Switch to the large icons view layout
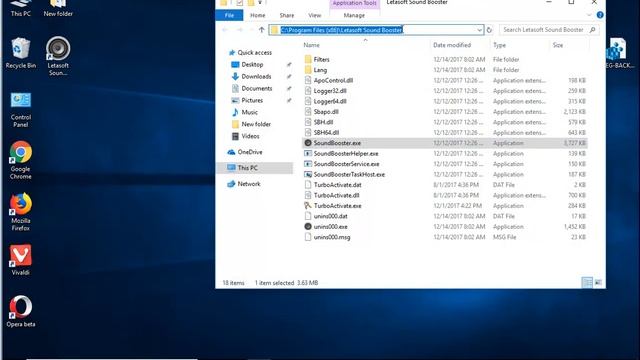This screenshot has height=360, width=640. click(598, 282)
